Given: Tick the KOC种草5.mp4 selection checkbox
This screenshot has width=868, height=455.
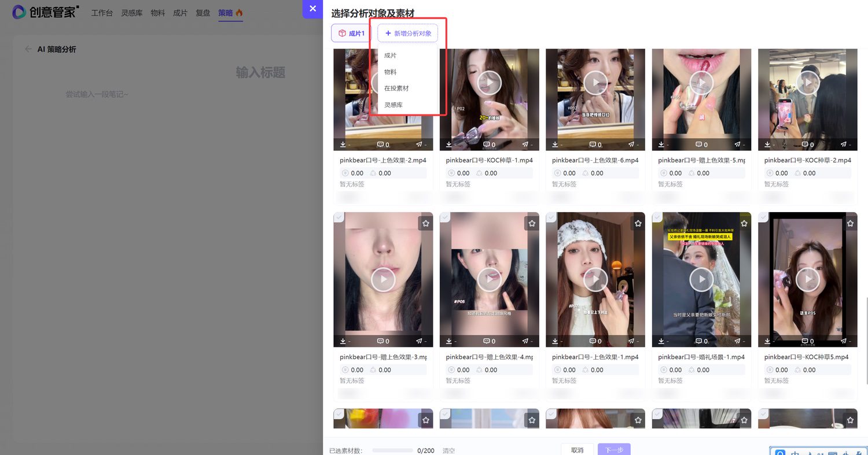Looking at the screenshot, I should [x=763, y=217].
